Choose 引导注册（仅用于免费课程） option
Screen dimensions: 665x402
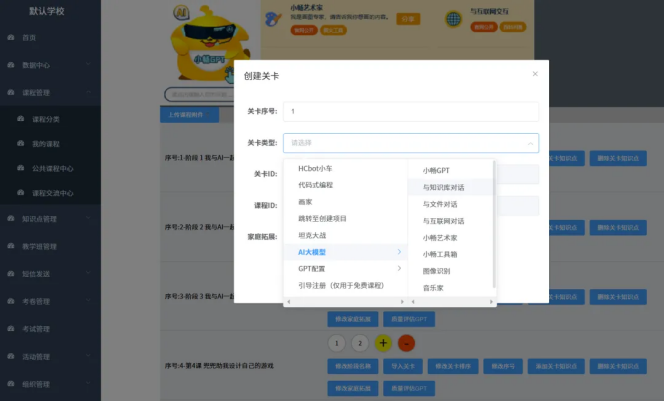coord(346,285)
